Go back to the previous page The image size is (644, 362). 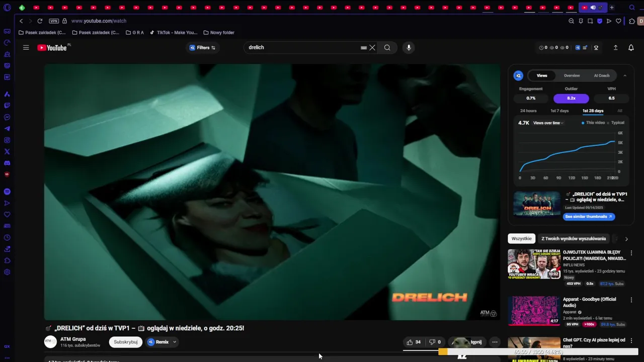tap(21, 21)
